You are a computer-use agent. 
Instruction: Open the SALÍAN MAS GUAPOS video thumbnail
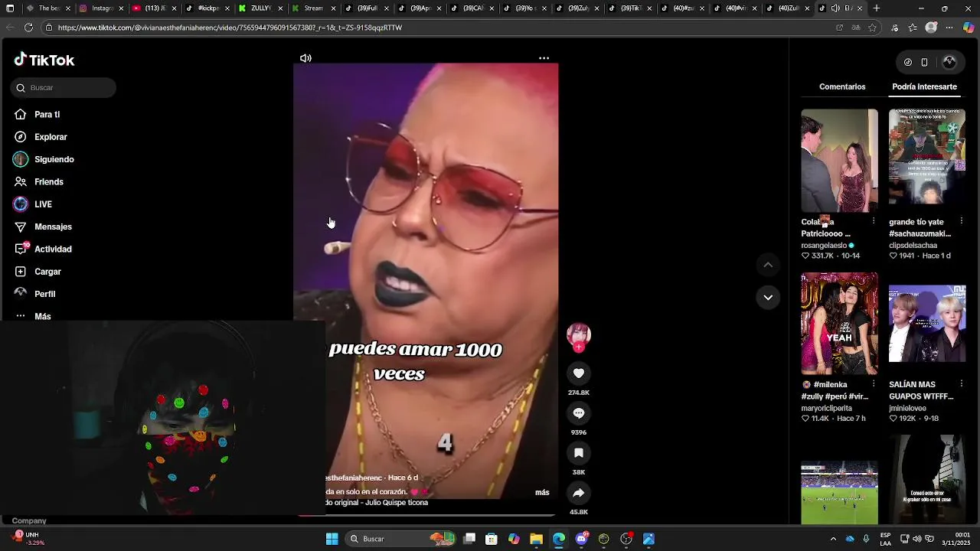[x=927, y=324]
